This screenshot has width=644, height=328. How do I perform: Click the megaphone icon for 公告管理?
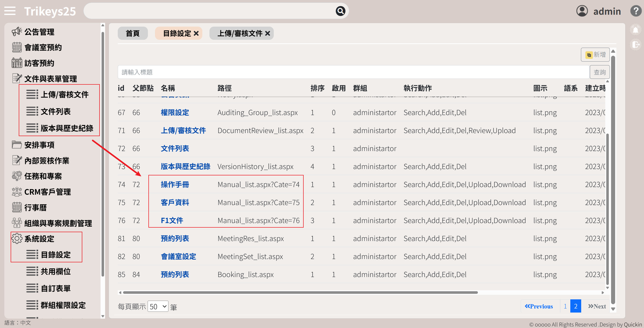(x=17, y=32)
